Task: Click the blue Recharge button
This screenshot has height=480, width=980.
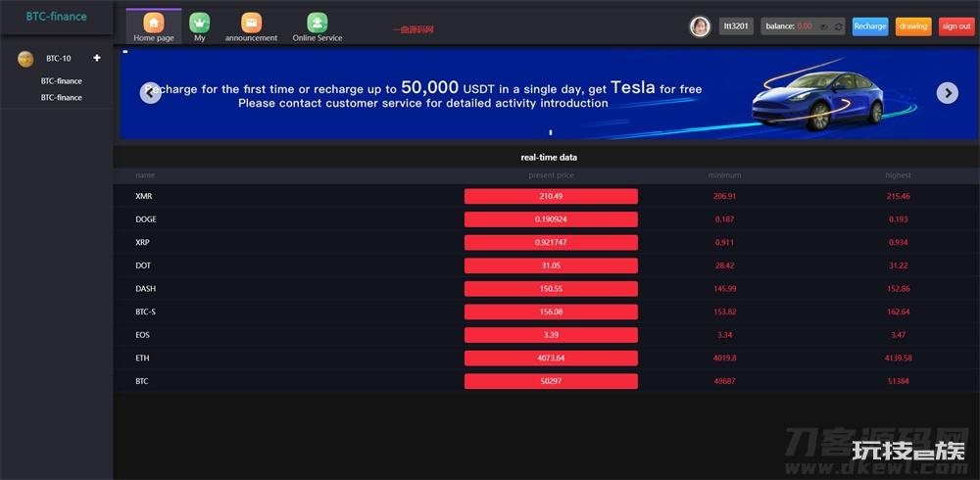Action: point(870,26)
